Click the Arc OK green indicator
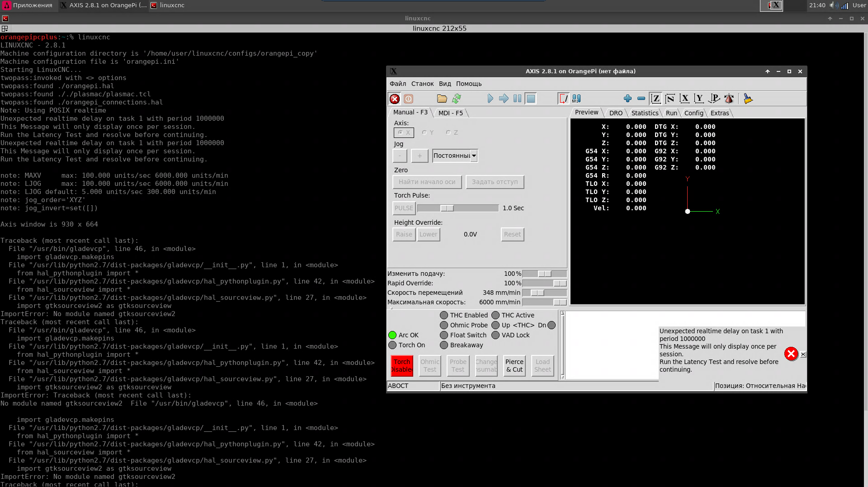The width and height of the screenshot is (868, 487). [x=392, y=335]
